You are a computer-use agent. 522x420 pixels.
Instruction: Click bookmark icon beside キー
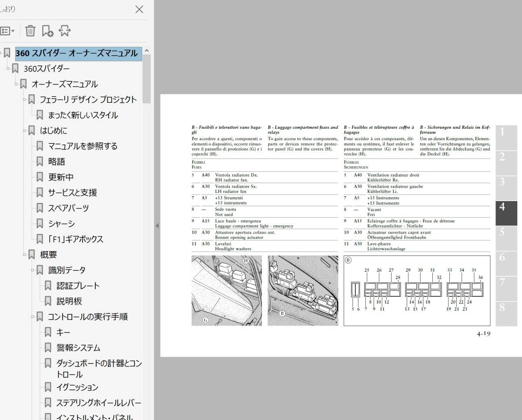tap(48, 333)
